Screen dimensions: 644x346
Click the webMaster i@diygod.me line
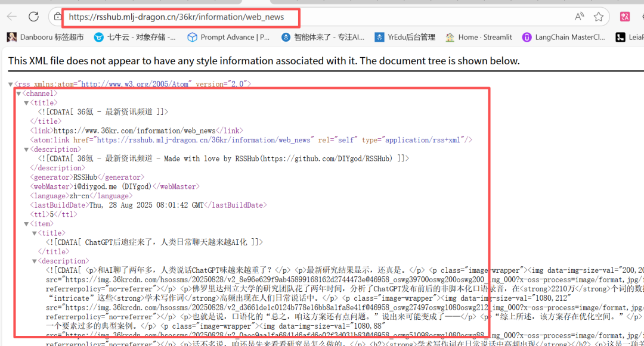(x=114, y=187)
